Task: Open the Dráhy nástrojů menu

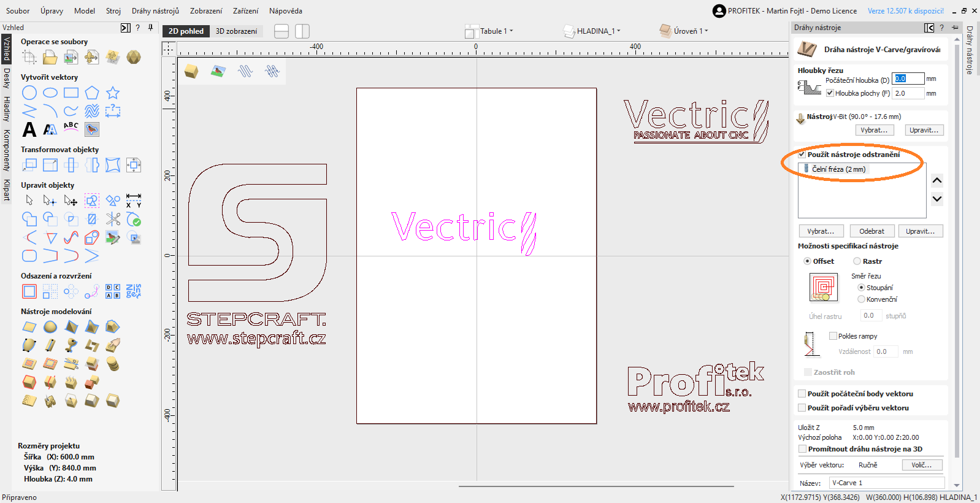Action: click(155, 11)
